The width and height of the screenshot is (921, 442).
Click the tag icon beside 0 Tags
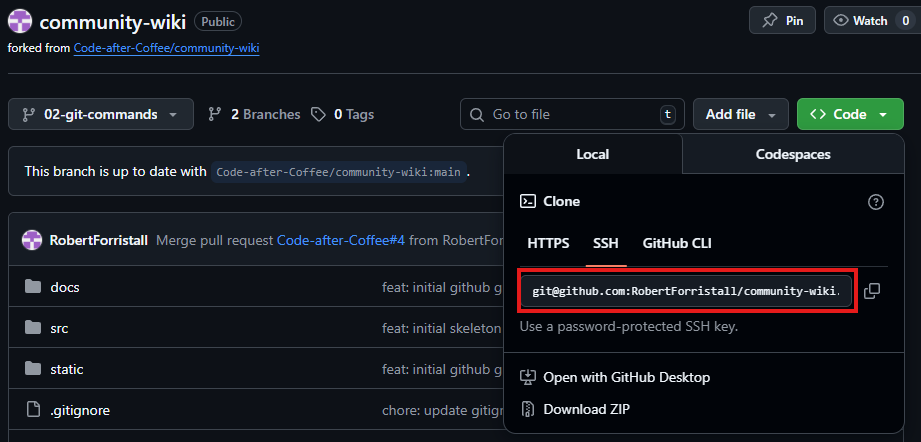(x=318, y=114)
